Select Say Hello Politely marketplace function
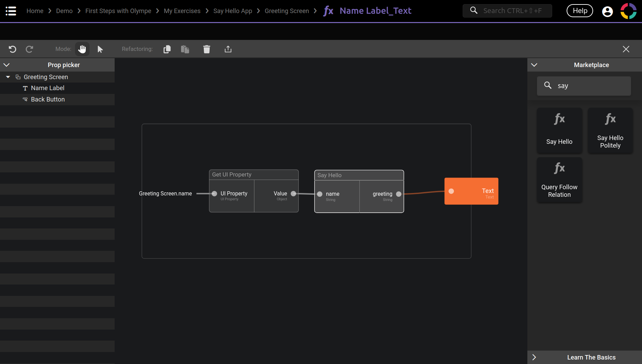This screenshot has height=364, width=642. 610,131
